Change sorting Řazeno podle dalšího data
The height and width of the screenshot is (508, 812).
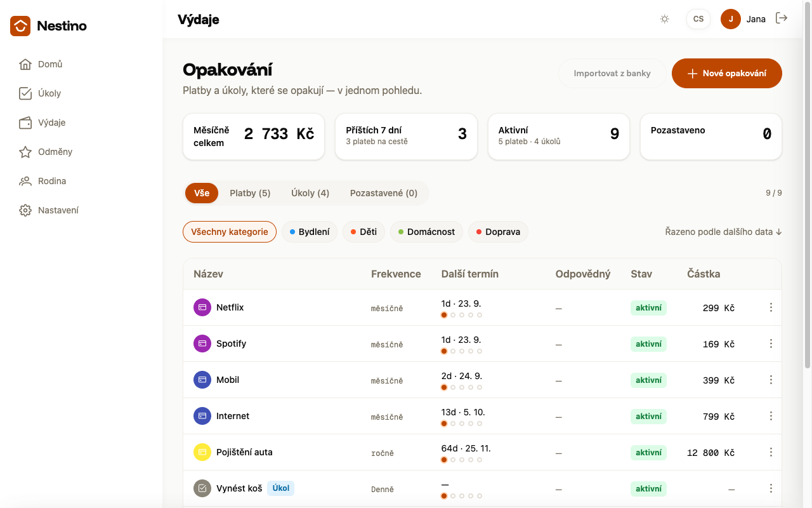[x=723, y=232]
